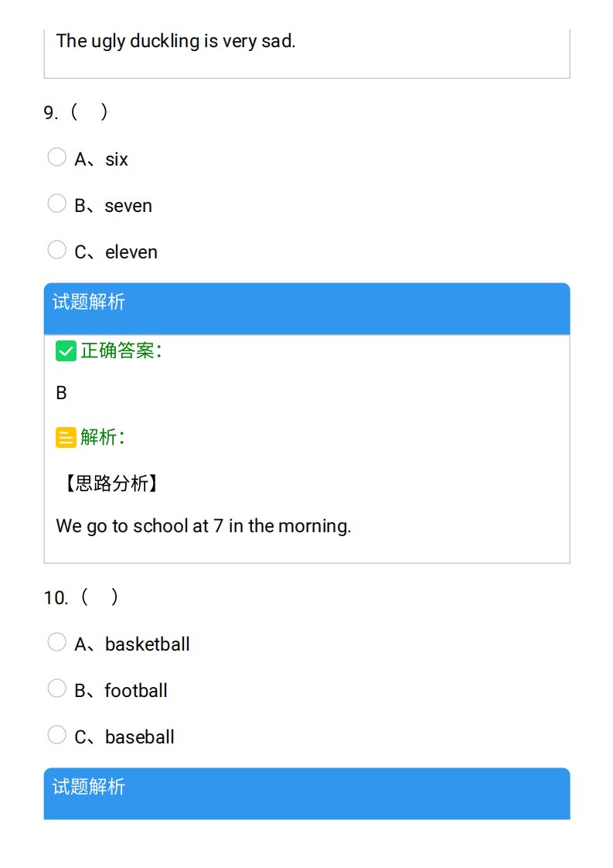
Task: Select radio option A six
Action: [x=56, y=157]
